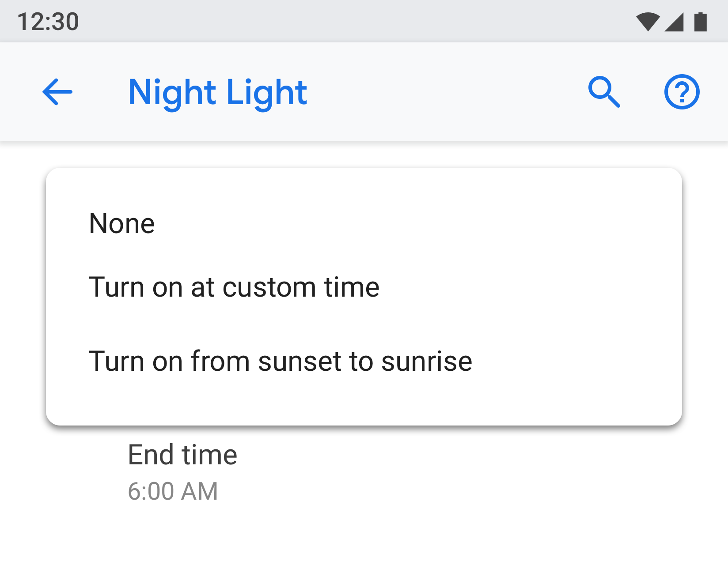The width and height of the screenshot is (728, 565).
Task: Tap the cellular signal icon
Action: point(674,22)
